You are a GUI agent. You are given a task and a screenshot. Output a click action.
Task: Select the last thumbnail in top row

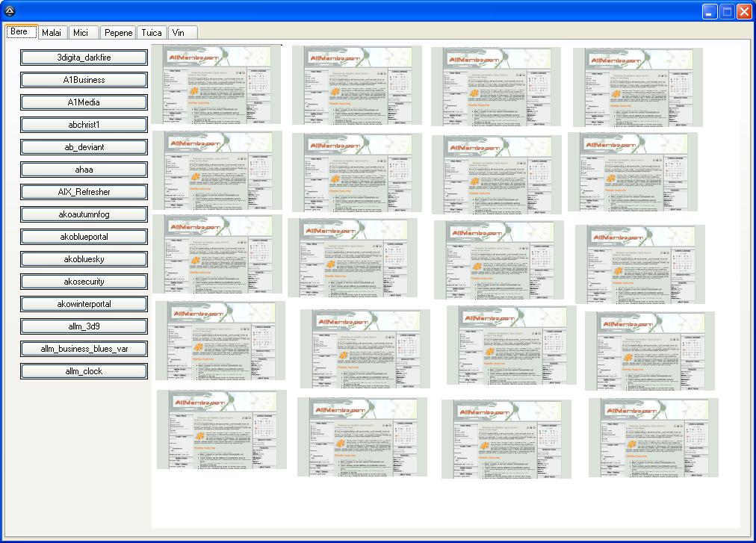click(x=638, y=87)
